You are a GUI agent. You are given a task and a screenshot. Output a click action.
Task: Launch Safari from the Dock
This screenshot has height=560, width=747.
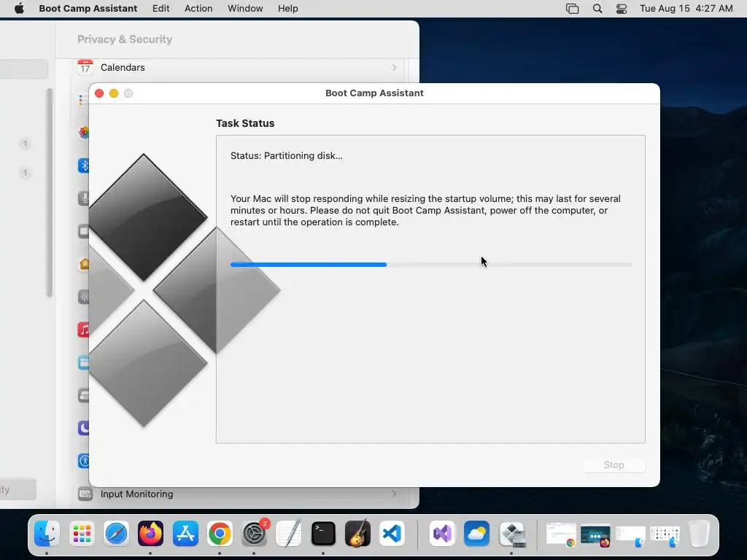coord(116,533)
